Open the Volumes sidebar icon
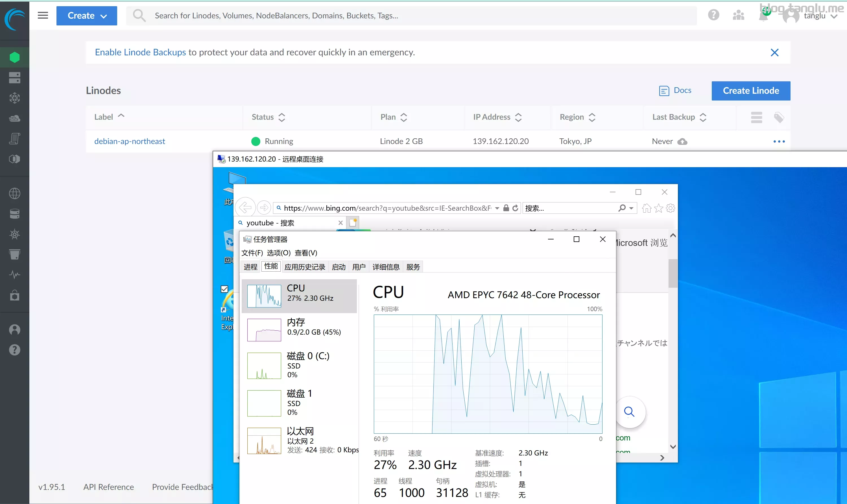 (14, 77)
